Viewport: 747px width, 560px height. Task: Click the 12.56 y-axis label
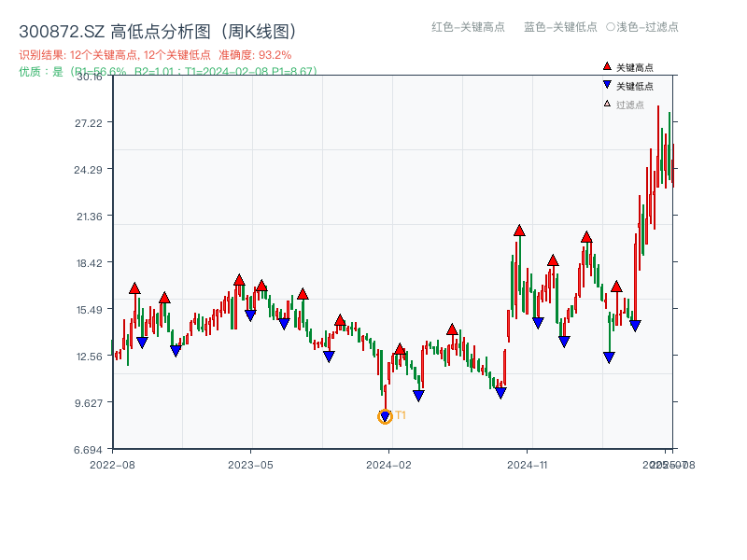(90, 357)
